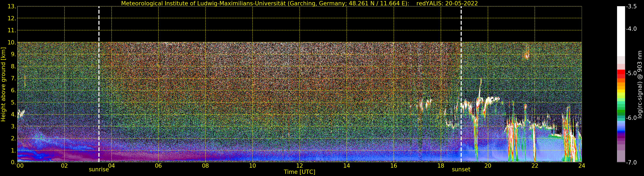This screenshot has height=176, width=644.
Task: Click the 6 km tick on the height axis
Action: (x=13, y=90)
